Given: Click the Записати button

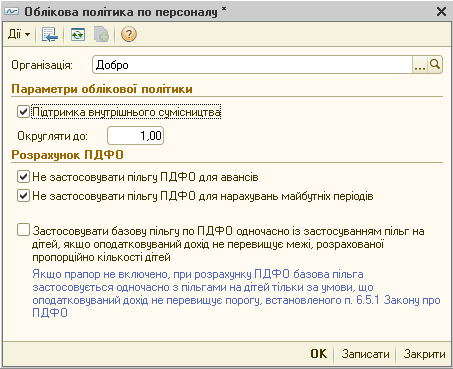Looking at the screenshot, I should (365, 354).
